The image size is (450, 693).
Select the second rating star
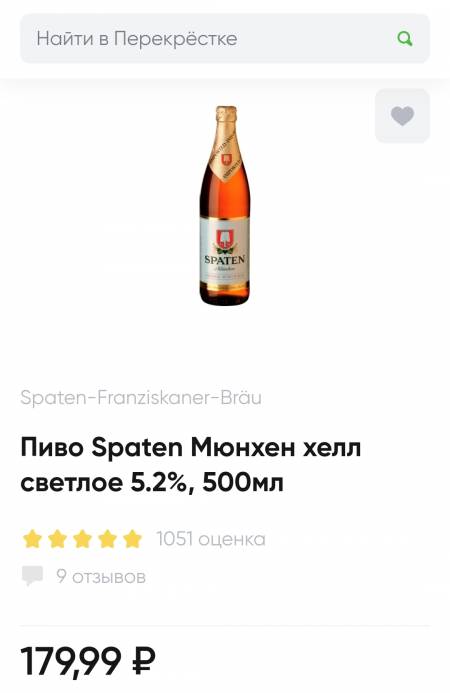(57, 540)
